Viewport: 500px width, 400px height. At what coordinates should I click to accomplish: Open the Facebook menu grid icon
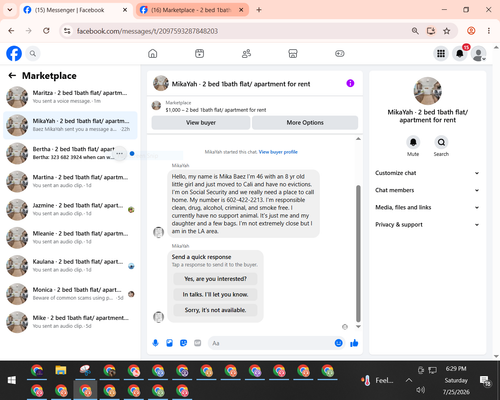pyautogui.click(x=441, y=53)
